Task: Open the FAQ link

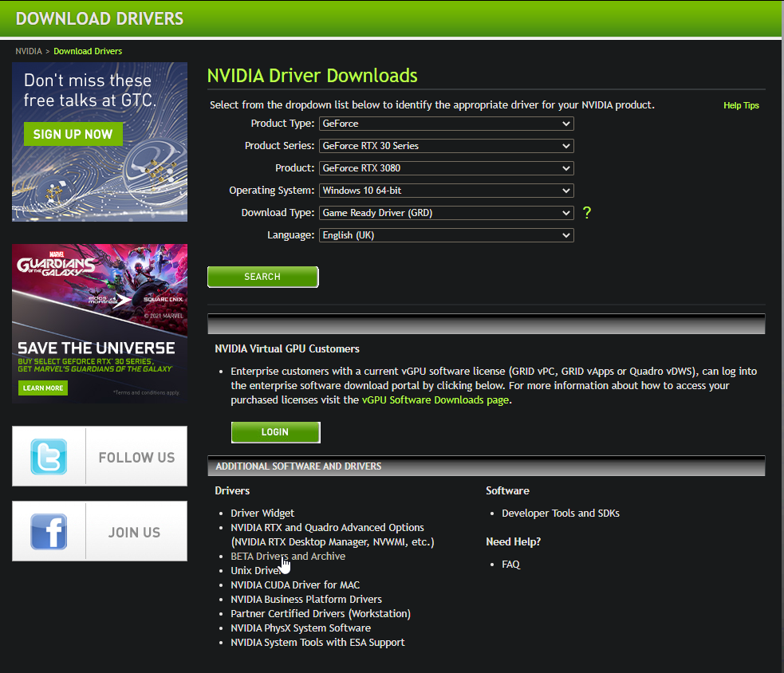Action: [x=510, y=564]
